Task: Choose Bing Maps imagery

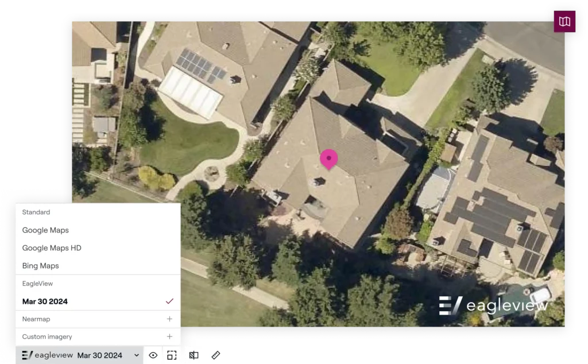Action: click(98, 266)
